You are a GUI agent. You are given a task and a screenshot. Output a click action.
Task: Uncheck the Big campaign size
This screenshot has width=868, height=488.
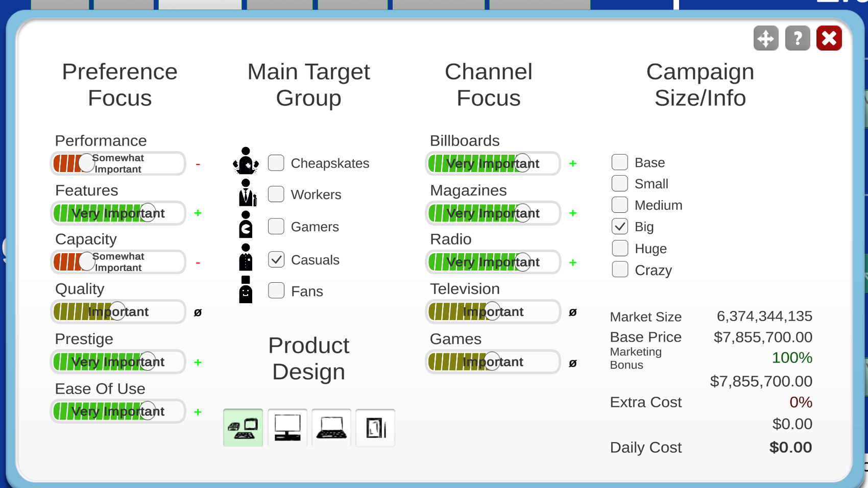click(x=620, y=226)
